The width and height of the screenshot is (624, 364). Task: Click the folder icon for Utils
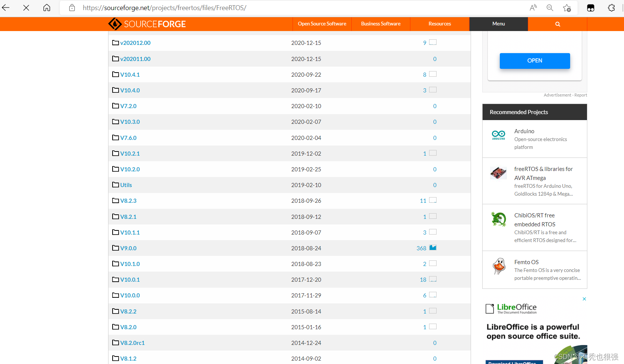[x=116, y=185]
